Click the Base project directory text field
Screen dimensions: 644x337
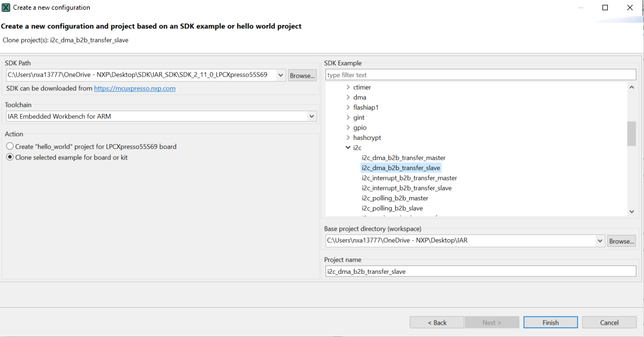[x=460, y=241]
